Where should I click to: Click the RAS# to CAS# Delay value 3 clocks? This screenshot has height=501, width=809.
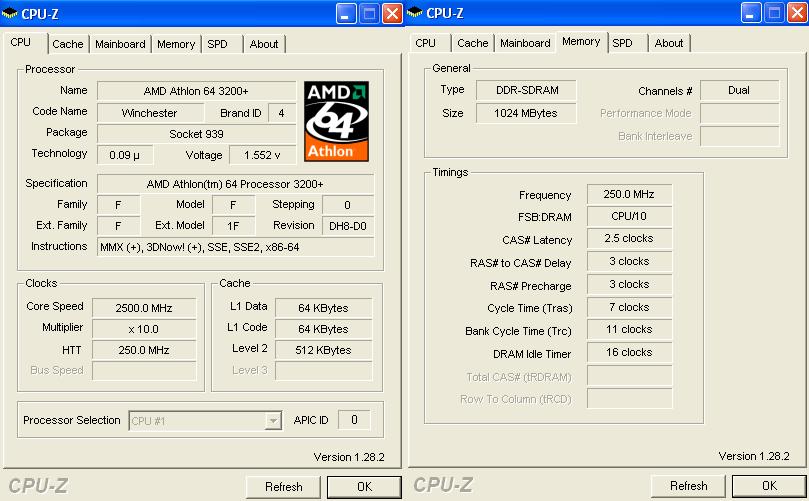click(629, 262)
